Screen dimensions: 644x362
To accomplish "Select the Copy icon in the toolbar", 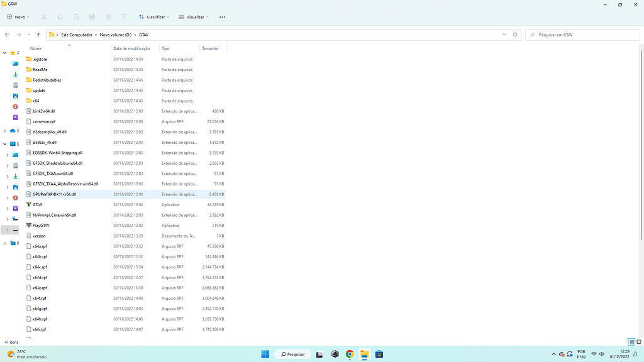I will 60,17.
